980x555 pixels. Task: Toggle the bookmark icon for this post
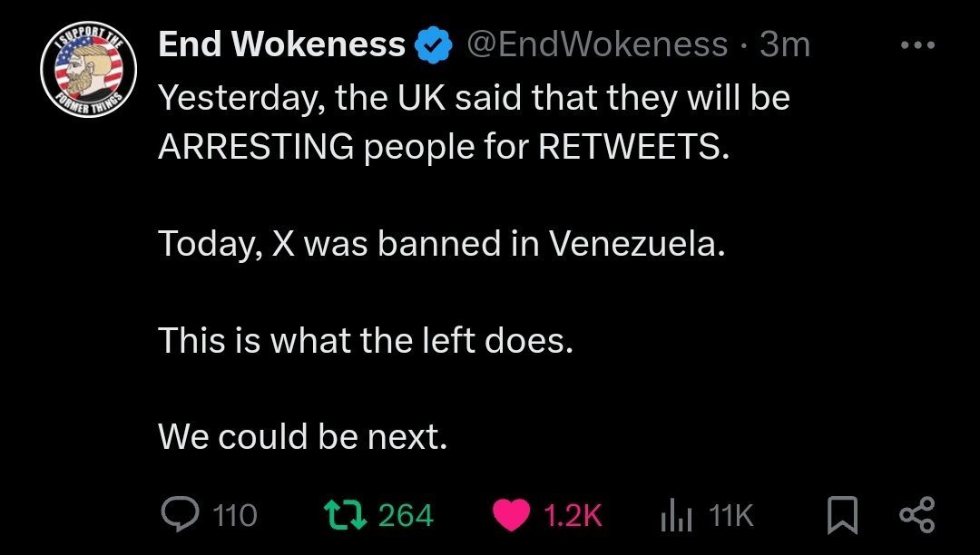pyautogui.click(x=842, y=515)
